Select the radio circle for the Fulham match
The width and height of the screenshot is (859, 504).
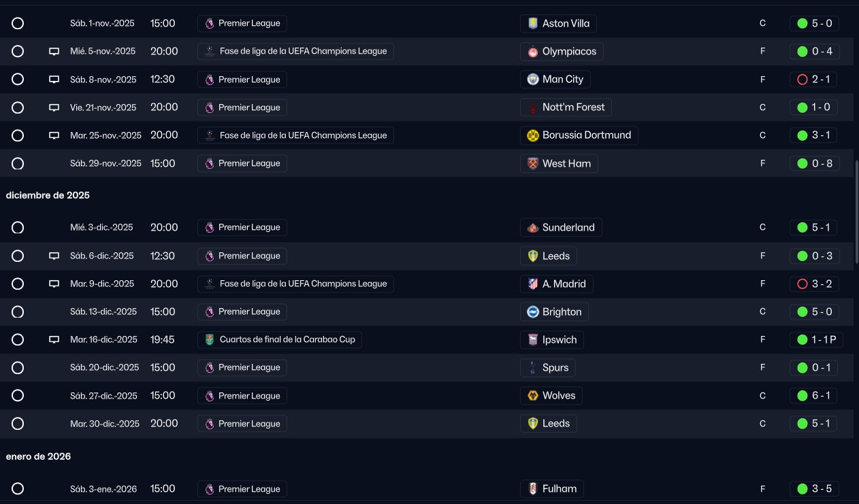18,488
